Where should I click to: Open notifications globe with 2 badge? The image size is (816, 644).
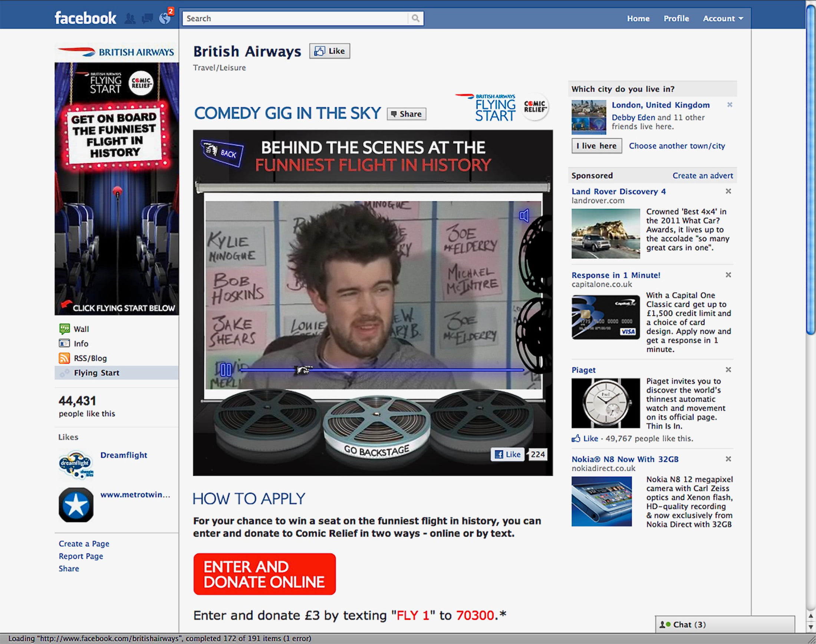click(x=165, y=18)
